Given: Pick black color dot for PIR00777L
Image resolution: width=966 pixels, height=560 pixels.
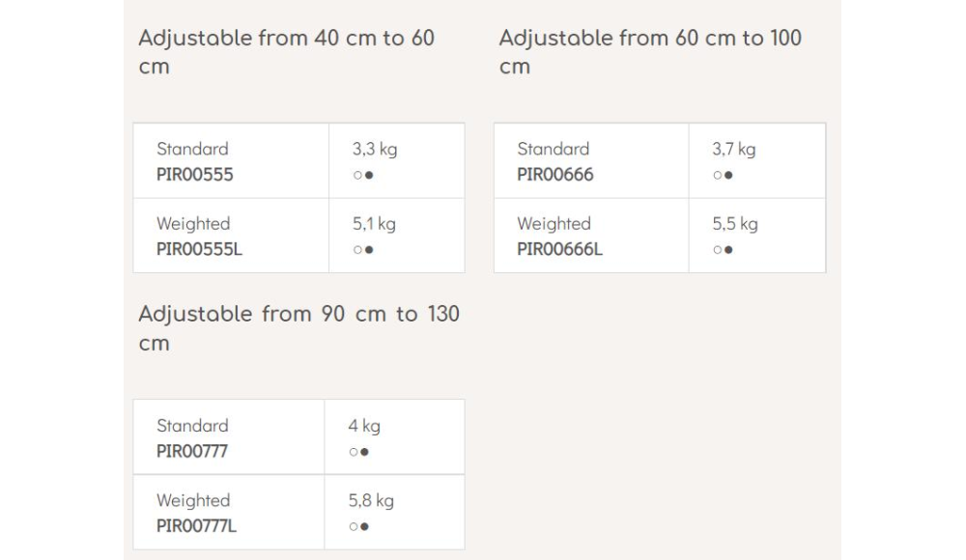Looking at the screenshot, I should 365,526.
